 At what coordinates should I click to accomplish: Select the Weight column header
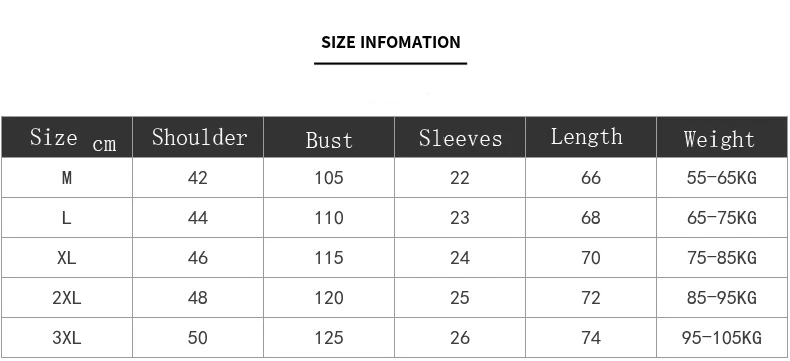(721, 137)
